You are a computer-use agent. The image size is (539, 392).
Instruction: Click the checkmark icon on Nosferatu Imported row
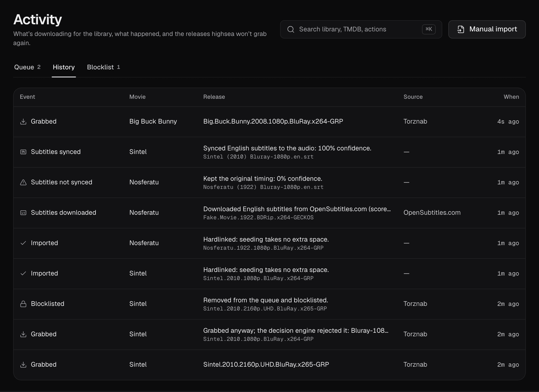pyautogui.click(x=23, y=243)
